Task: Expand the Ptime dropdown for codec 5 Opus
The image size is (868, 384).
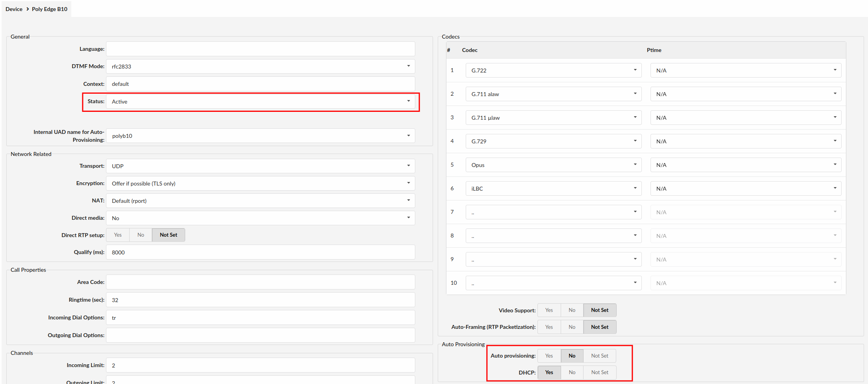Action: (x=745, y=165)
